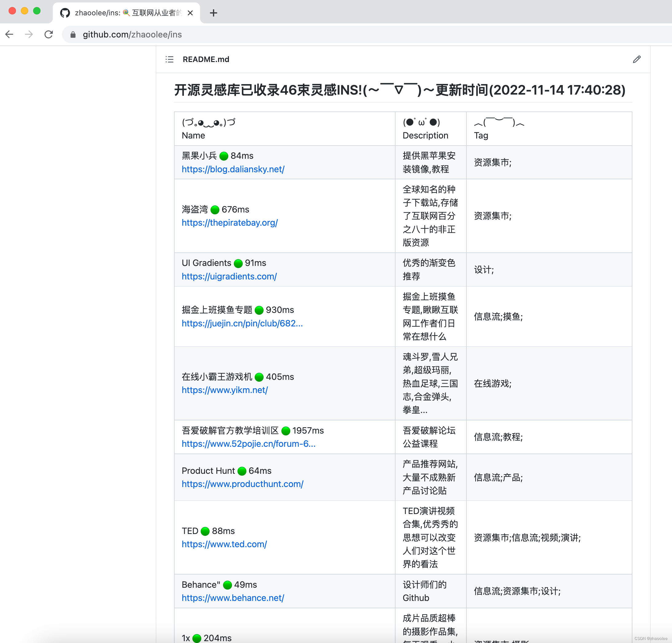Viewport: 672px width, 643px height.
Task: Open the juejin.cn/pin/club link
Action: tap(242, 324)
